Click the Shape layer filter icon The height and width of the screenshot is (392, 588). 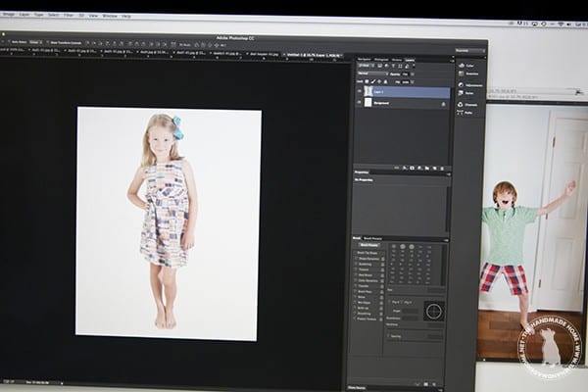pos(400,66)
